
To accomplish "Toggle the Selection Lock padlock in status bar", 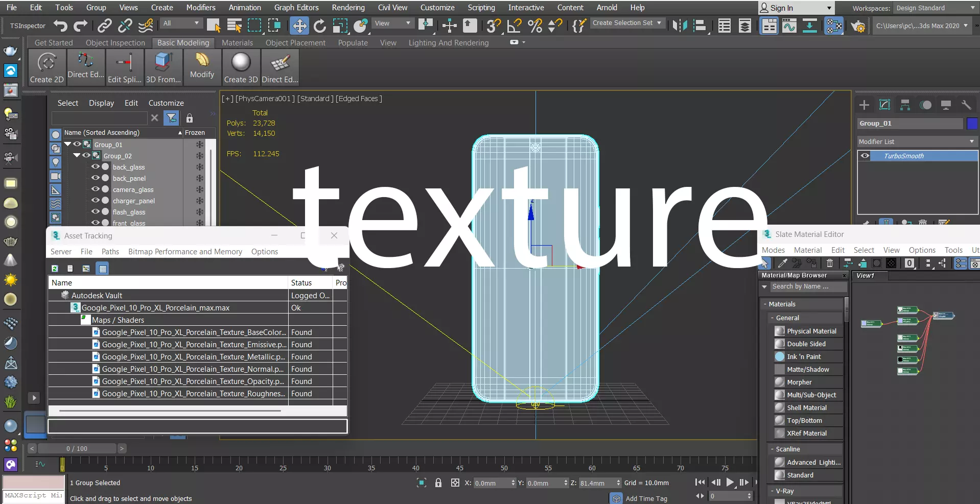I will (438, 483).
